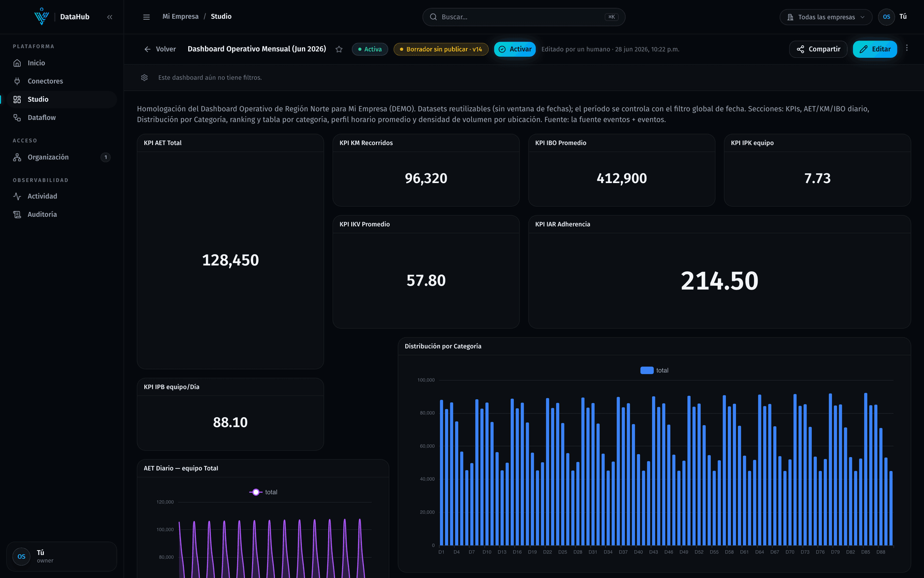
Task: Click the Auditoría scroll icon
Action: point(17,214)
